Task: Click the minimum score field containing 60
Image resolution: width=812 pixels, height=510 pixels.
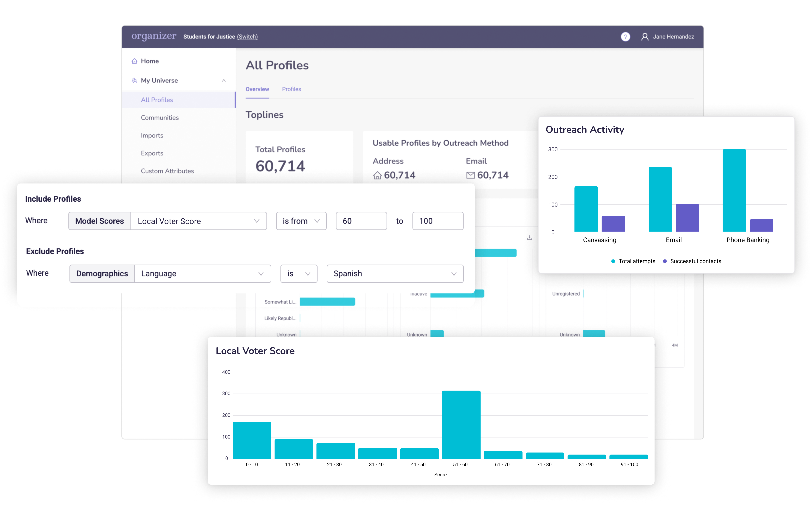Action: [x=361, y=221]
